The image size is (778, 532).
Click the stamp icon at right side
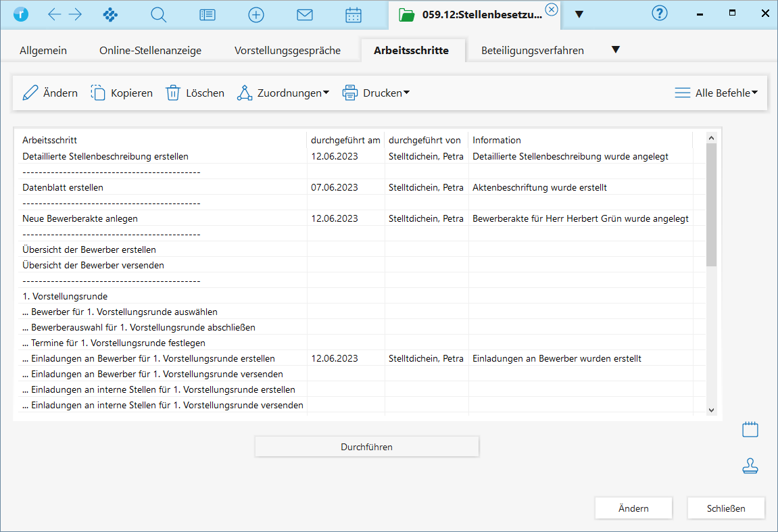point(750,466)
